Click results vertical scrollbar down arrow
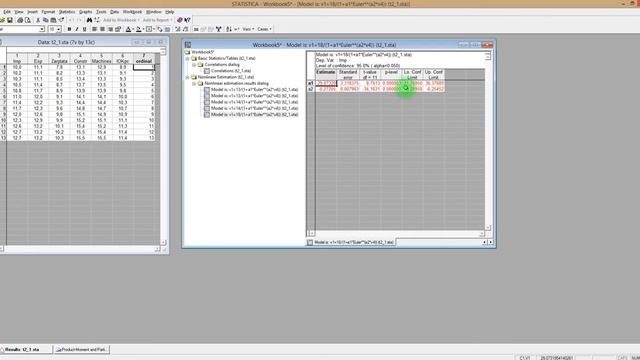The width and height of the screenshot is (640, 360). (488, 227)
